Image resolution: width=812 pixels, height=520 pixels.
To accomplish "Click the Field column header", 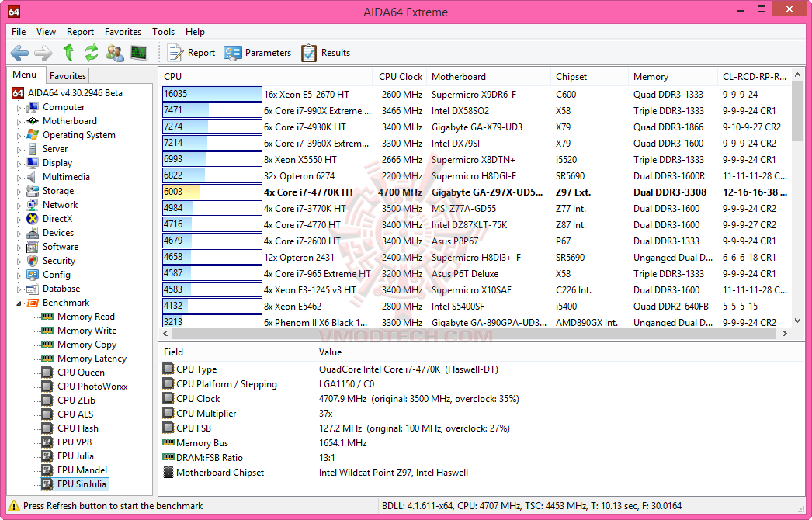I will (237, 352).
